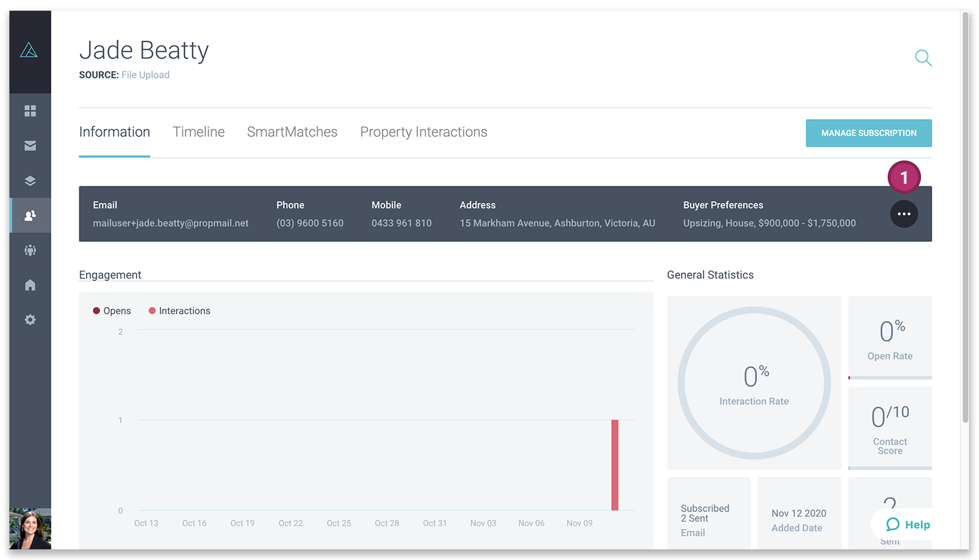Image resolution: width=979 pixels, height=560 pixels.
Task: Click the agent profile photo at bottom left
Action: 30,528
